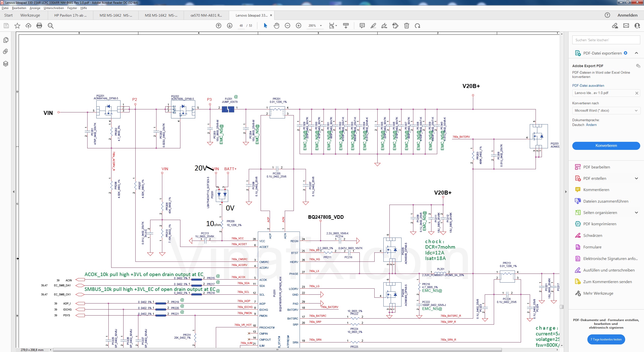The image size is (644, 352).
Task: Click the stamp tool icon
Action: tap(395, 26)
